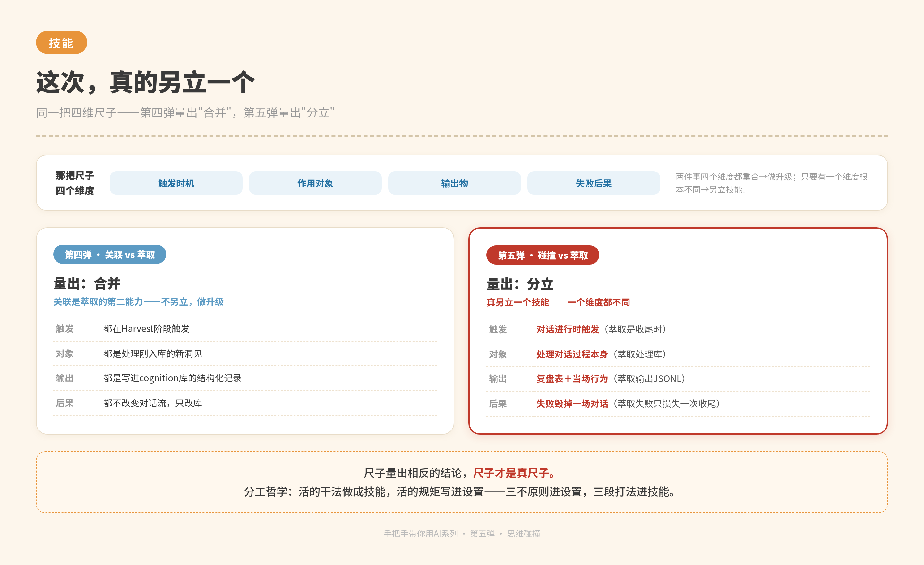The width and height of the screenshot is (924, 565).
Task: Click the red text 复盘表＋当场行为
Action: [x=572, y=379]
